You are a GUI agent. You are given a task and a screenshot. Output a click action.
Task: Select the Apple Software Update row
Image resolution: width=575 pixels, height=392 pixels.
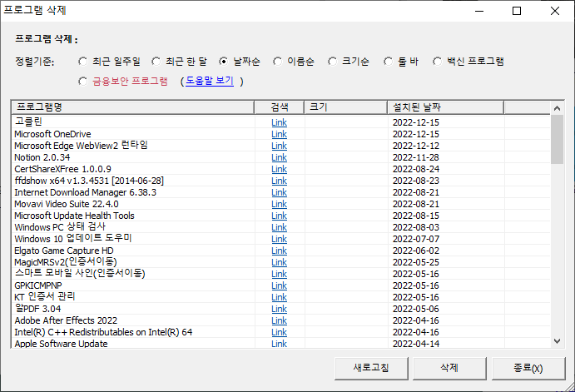281,344
